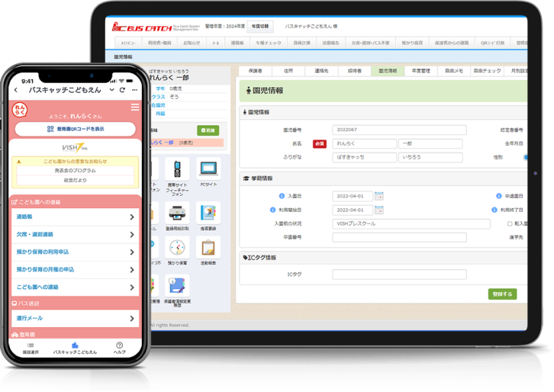Check the 転入園 checkbox
This screenshot has height=392, width=554.
(510, 224)
